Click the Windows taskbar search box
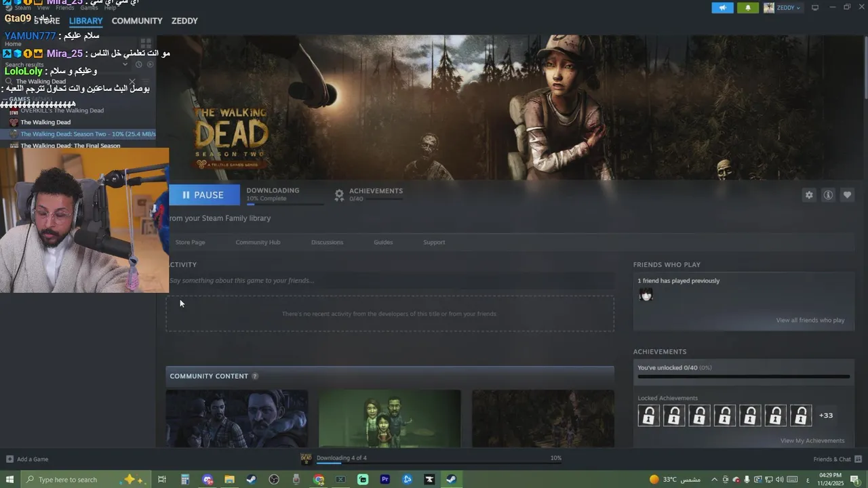Screen dimensions: 868x488 (x=87, y=479)
